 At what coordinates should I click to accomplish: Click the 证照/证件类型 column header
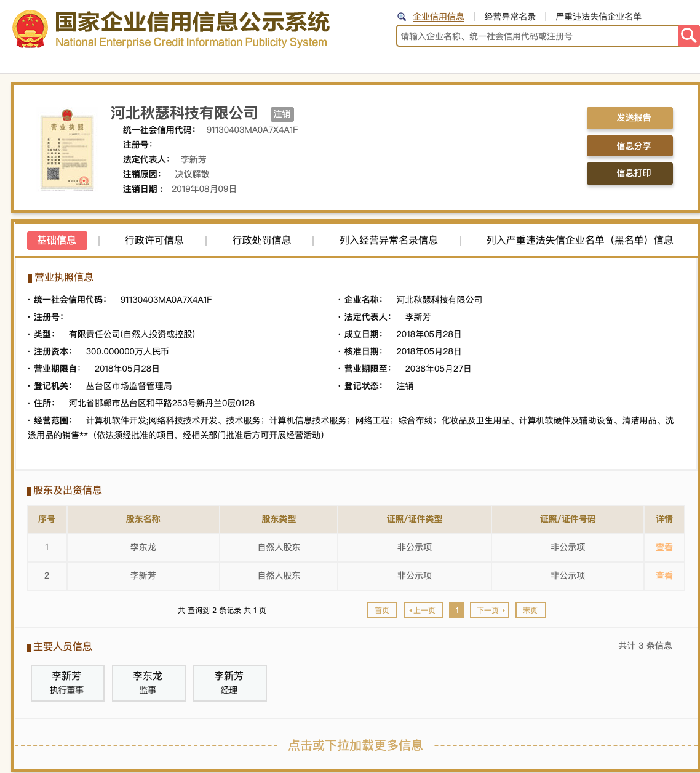click(x=415, y=519)
